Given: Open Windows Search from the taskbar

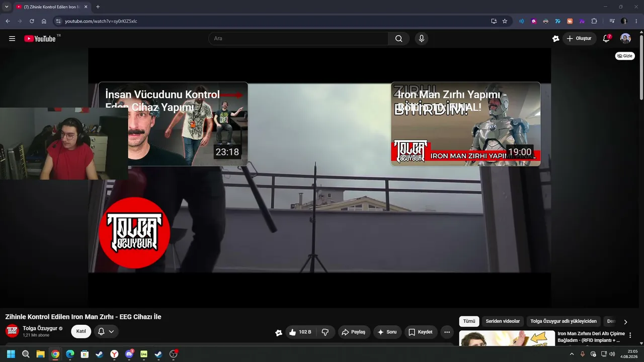Looking at the screenshot, I should pyautogui.click(x=26, y=354).
